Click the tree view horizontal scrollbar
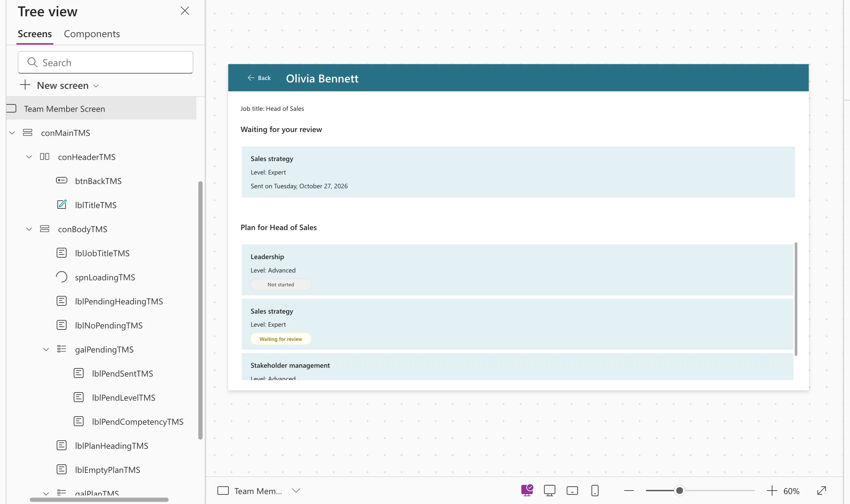The image size is (850, 504). (99, 500)
